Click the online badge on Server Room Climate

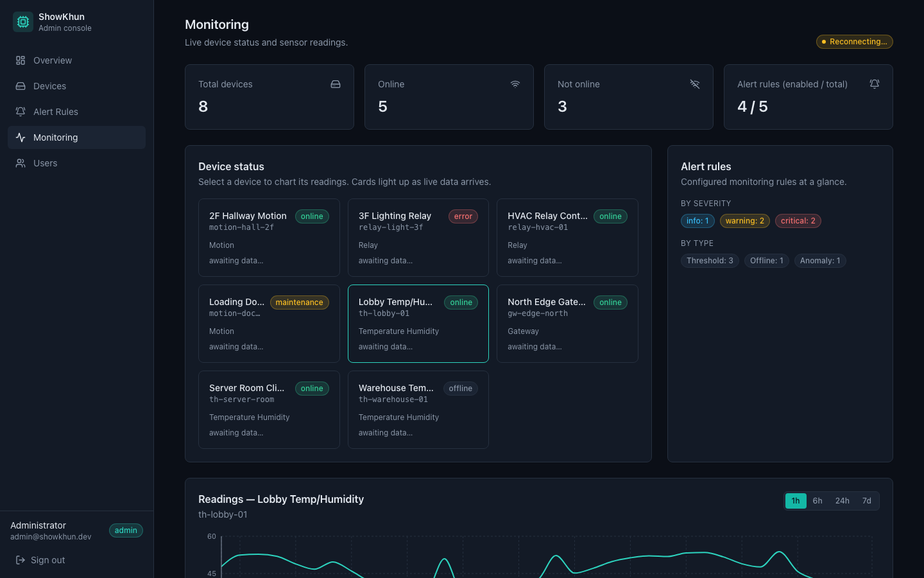click(x=312, y=389)
